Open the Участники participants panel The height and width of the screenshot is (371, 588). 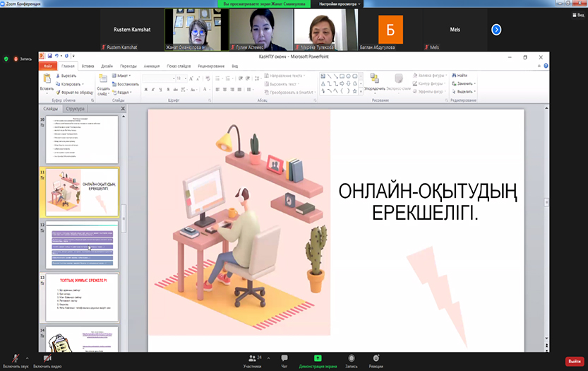[252, 358]
